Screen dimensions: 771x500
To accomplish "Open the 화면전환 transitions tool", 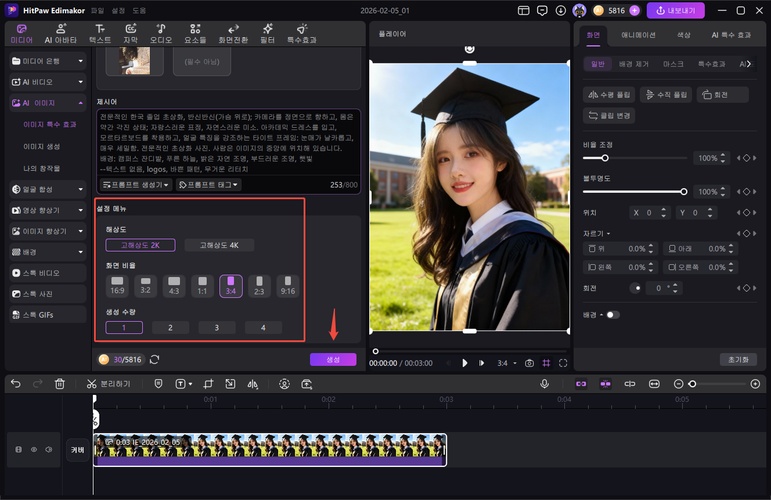I will click(233, 33).
